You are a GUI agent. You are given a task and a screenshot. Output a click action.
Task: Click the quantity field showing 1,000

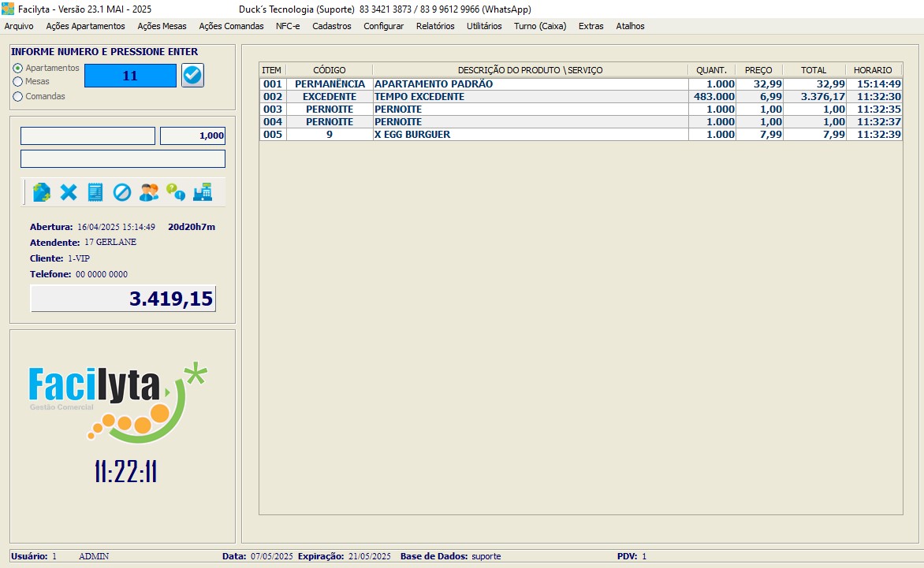tap(192, 136)
